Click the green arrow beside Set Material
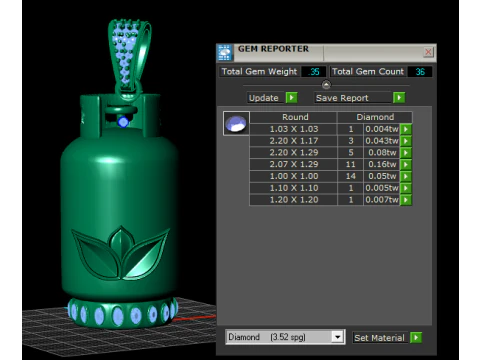This screenshot has height=360, width=480. pos(416,338)
